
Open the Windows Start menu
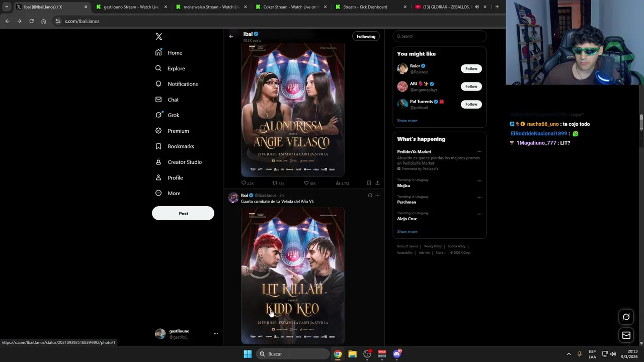tap(248, 354)
